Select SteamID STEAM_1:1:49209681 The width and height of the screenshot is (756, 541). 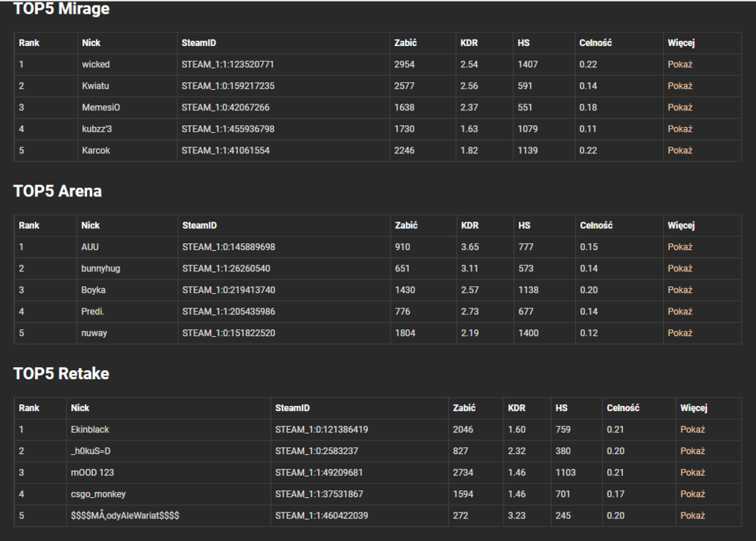319,472
